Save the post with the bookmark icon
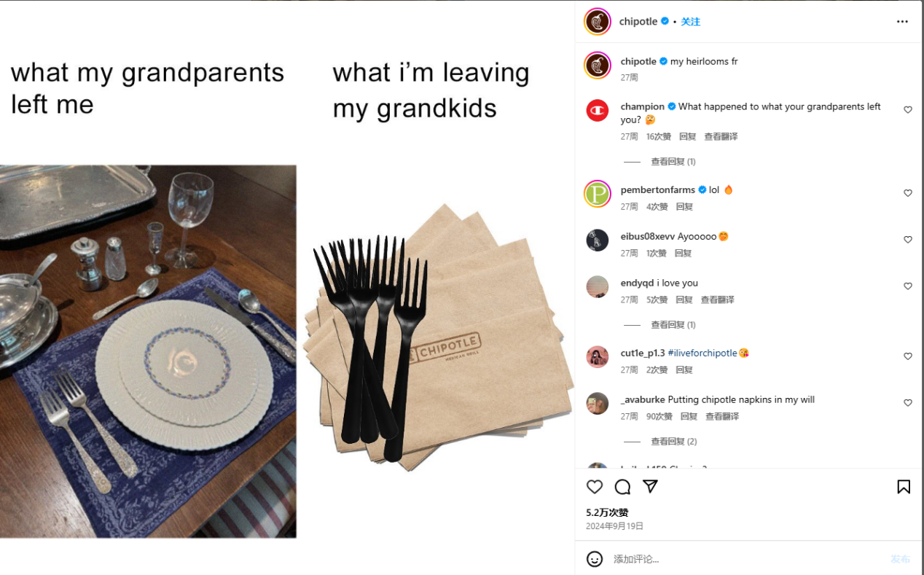 click(x=904, y=487)
